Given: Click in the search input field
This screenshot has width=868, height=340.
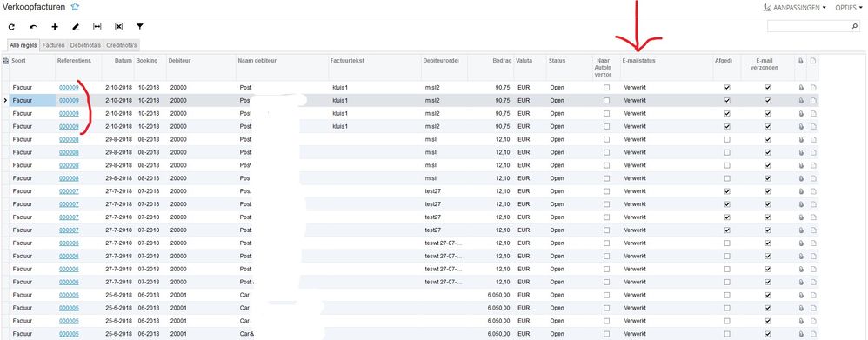Looking at the screenshot, I should (809, 26).
